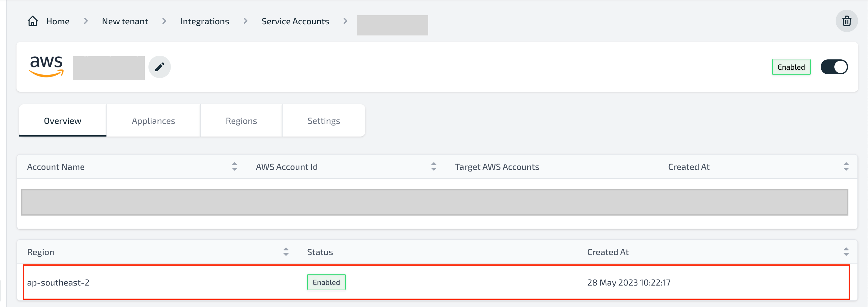Click Region header text
The height and width of the screenshot is (307, 868).
(x=40, y=252)
